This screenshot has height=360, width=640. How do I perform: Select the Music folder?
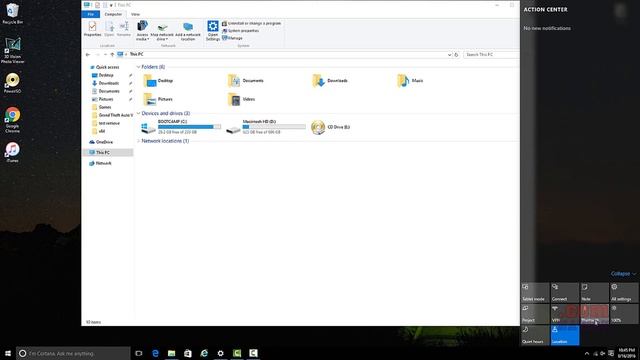[410, 81]
